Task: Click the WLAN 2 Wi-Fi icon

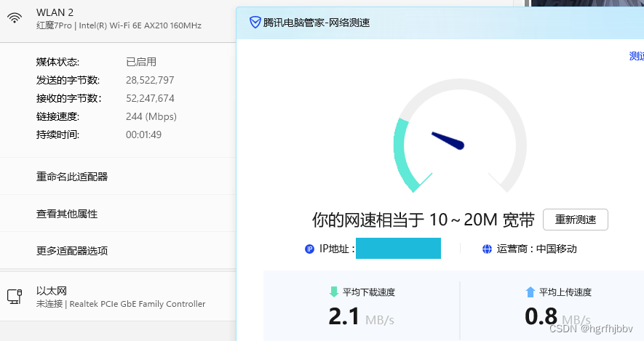Action: pos(15,18)
